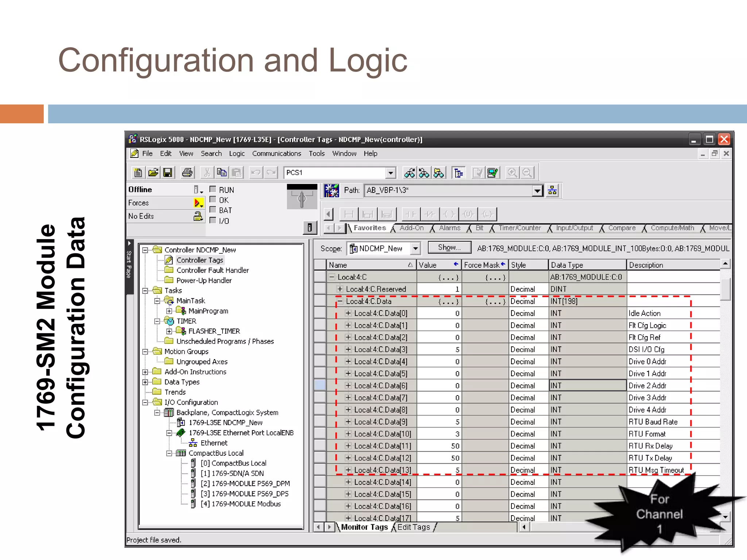747x560 pixels.
Task: Open the File menu
Action: (x=147, y=153)
